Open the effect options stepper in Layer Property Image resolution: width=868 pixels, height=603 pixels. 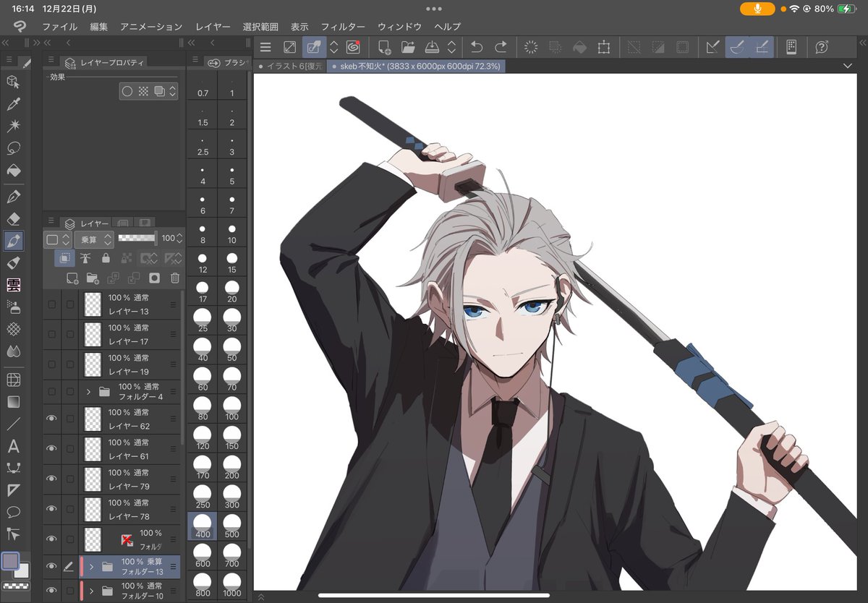click(173, 92)
